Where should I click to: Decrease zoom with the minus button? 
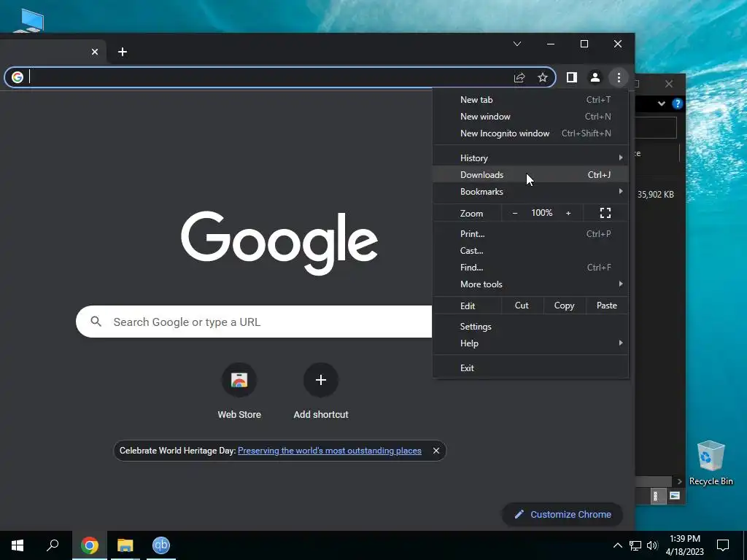click(x=514, y=213)
